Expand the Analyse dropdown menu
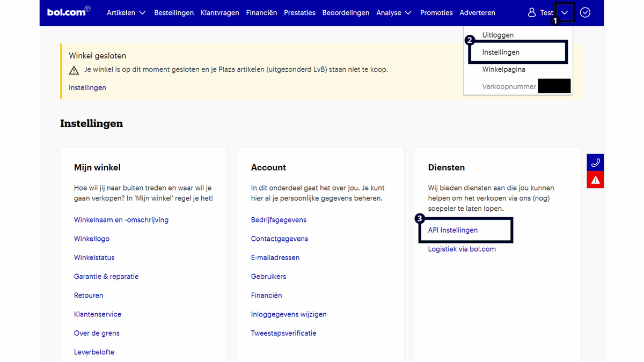 (394, 12)
